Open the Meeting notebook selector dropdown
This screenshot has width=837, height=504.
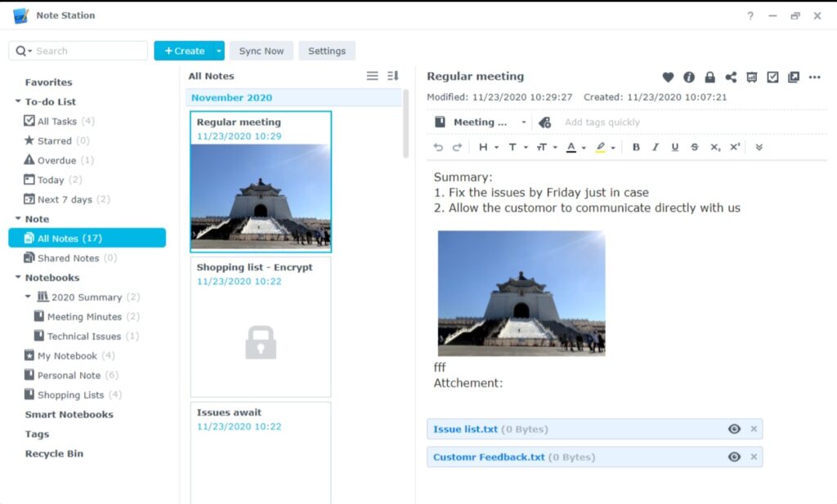523,123
